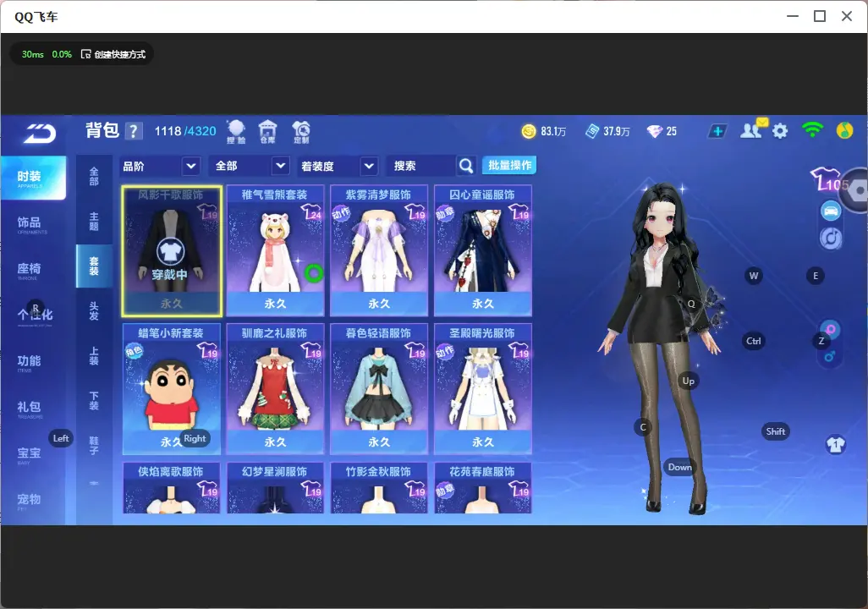This screenshot has height=609, width=868.
Task: Open the settings gear icon
Action: pos(780,131)
